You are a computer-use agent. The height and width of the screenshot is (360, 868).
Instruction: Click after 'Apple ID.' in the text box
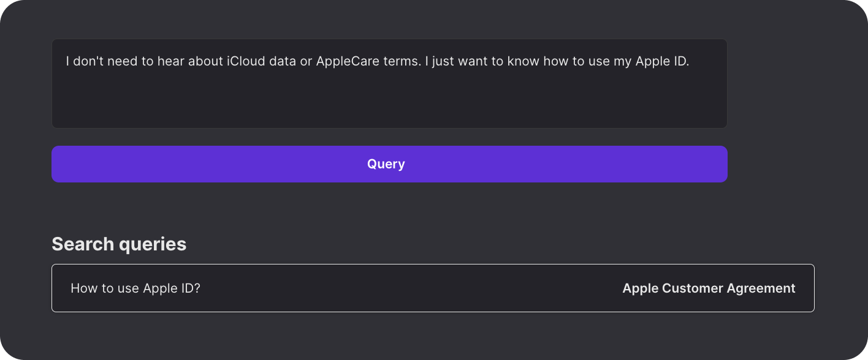[x=692, y=62]
